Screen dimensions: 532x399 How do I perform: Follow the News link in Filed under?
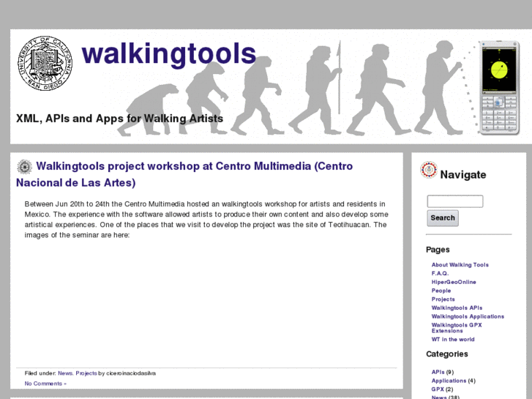[65, 373]
